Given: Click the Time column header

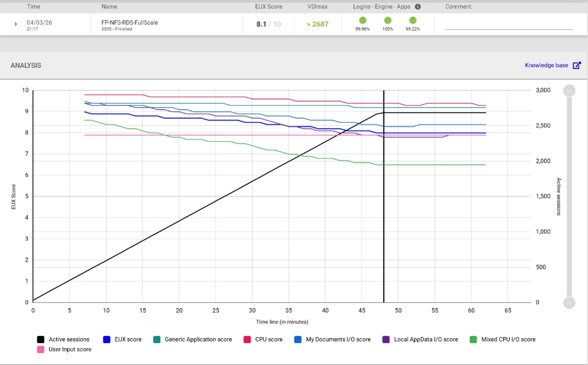Looking at the screenshot, I should coord(33,7).
